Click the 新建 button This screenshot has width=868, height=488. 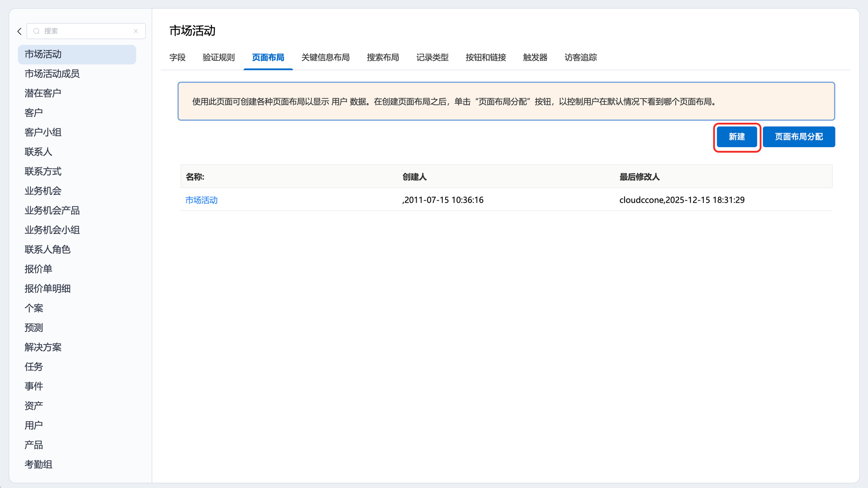coord(736,137)
